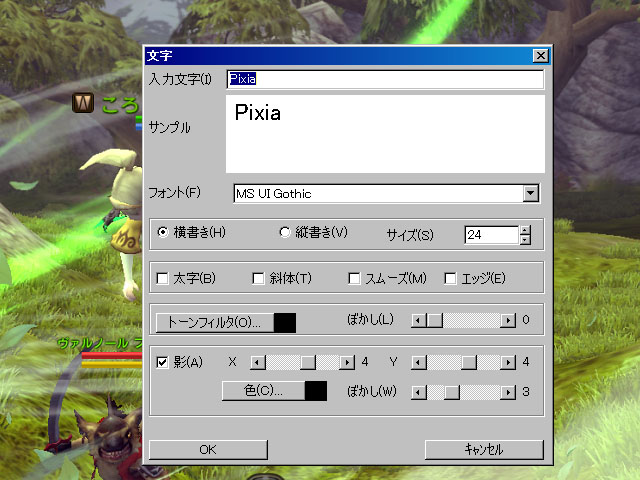Increase size with the up spinner arrow
This screenshot has height=480, width=640.
[x=525, y=231]
